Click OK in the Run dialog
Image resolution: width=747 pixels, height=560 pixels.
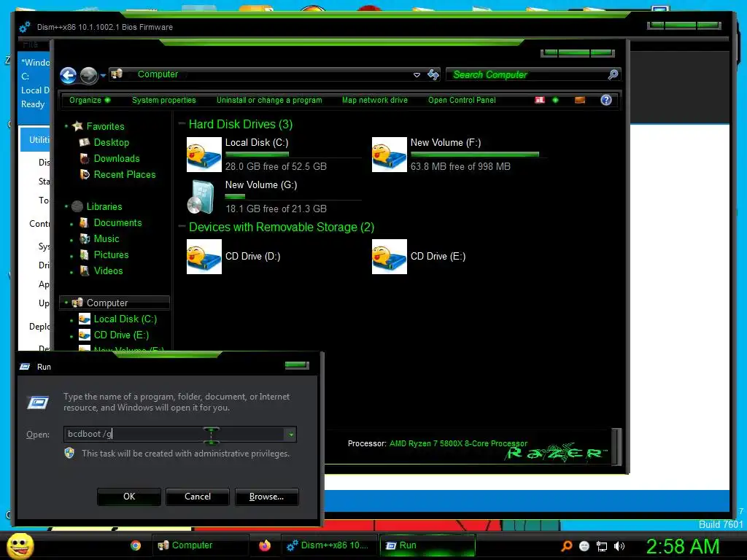[129, 497]
